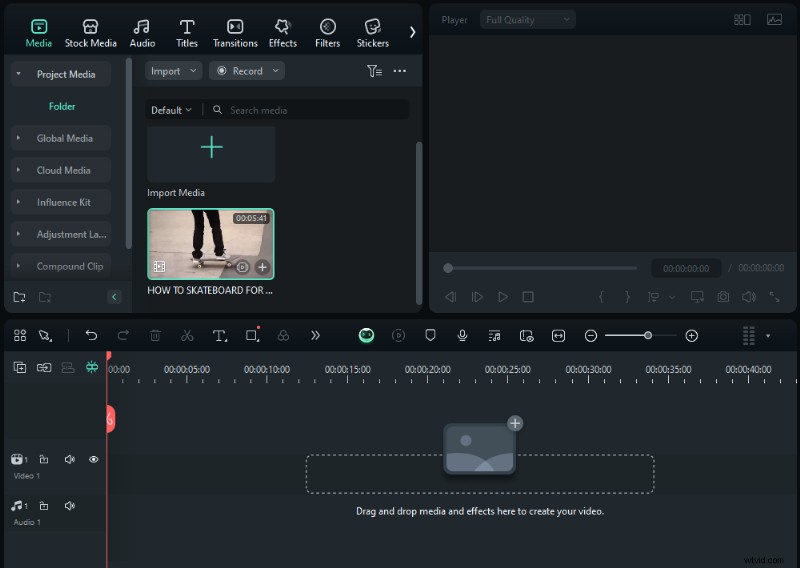Image resolution: width=800 pixels, height=568 pixels.
Task: Create a new folder in media panel
Action: [19, 297]
